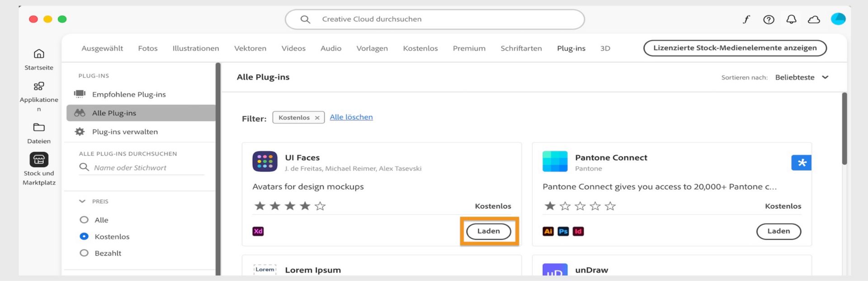Open the UI Faces title
The image size is (868, 281).
pos(302,157)
